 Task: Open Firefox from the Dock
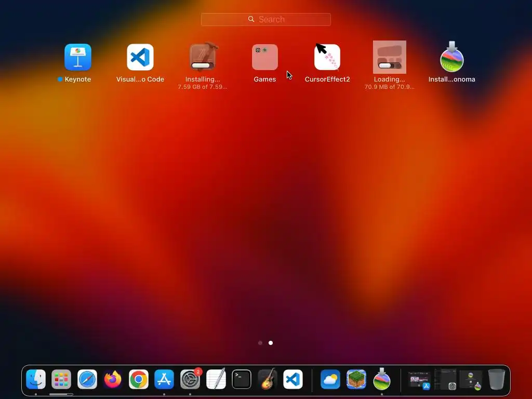tap(113, 379)
